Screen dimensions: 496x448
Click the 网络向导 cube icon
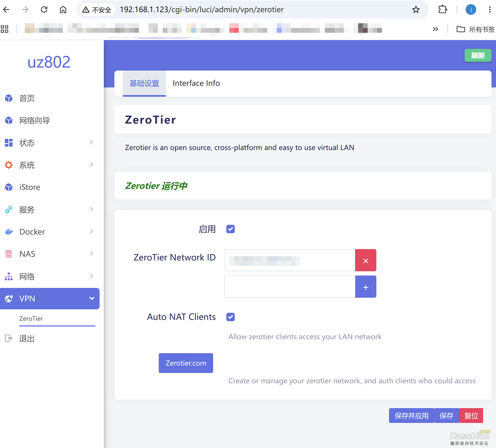9,120
